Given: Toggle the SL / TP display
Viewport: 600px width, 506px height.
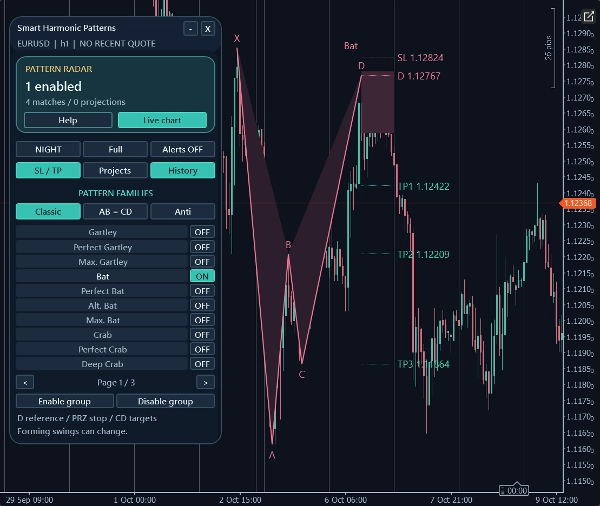Looking at the screenshot, I should click(x=48, y=170).
